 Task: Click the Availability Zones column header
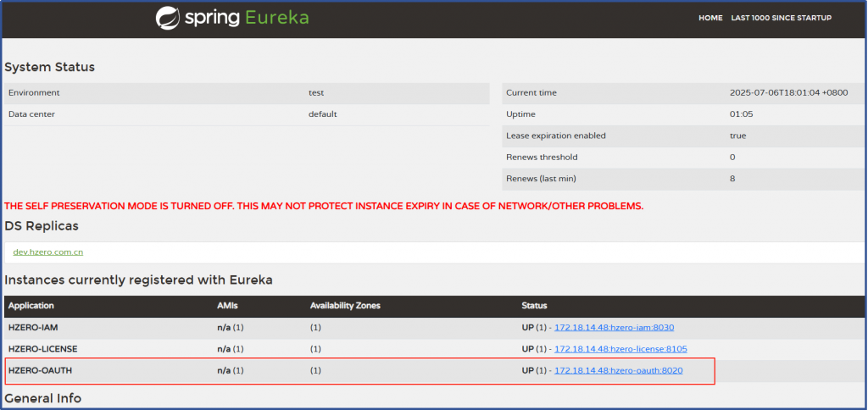click(x=344, y=305)
